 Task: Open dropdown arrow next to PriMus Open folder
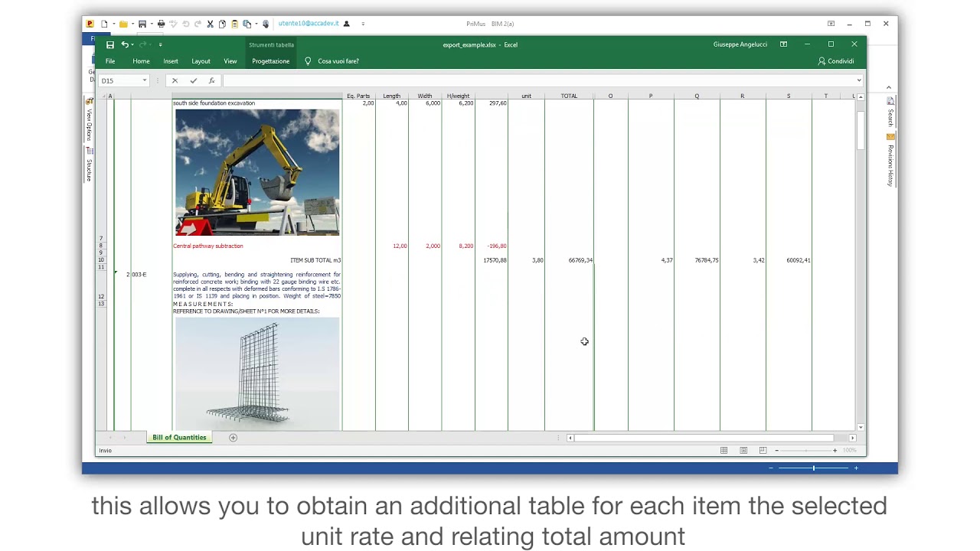132,24
